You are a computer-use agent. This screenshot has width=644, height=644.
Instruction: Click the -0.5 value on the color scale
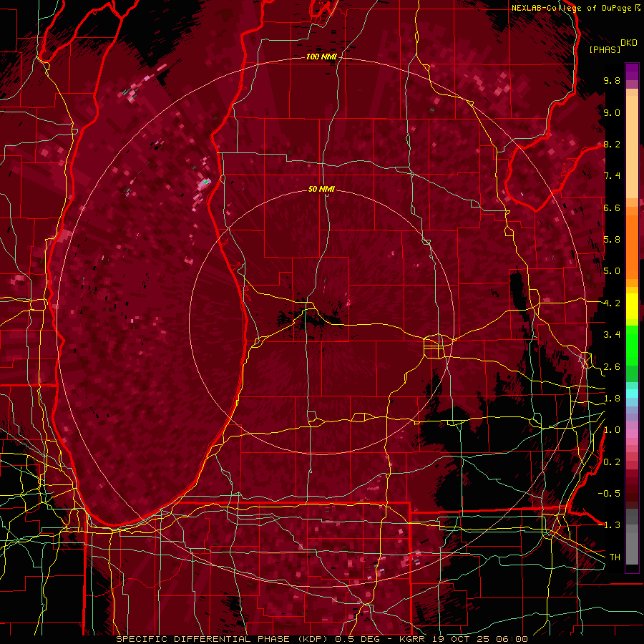609,494
